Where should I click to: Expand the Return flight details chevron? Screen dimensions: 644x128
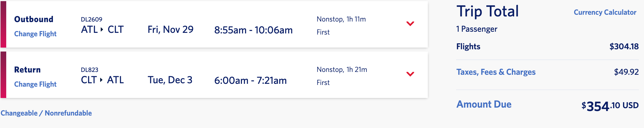410,74
